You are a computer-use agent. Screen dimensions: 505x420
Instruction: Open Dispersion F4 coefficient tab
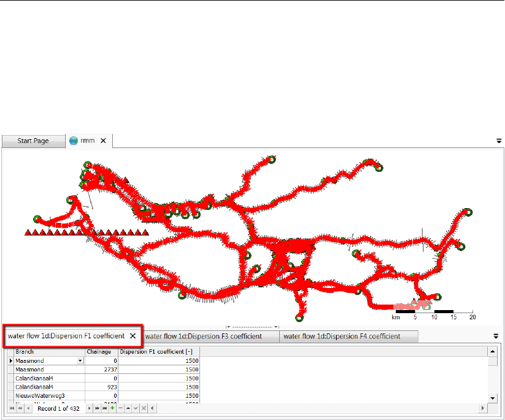(x=342, y=336)
